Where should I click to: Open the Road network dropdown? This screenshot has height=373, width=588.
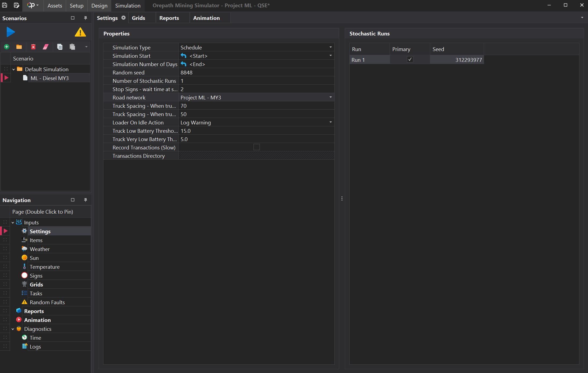tap(331, 97)
